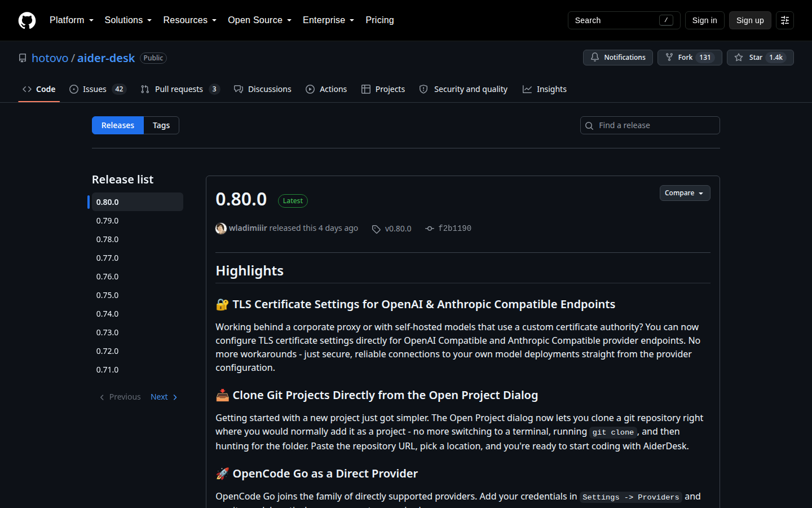Switch to the Pull requests tab

tap(180, 89)
